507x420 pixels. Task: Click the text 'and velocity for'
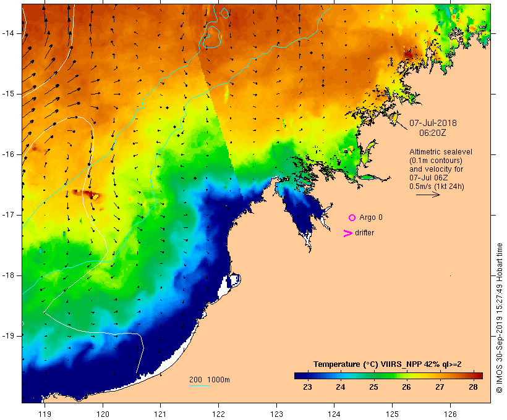coord(436,169)
